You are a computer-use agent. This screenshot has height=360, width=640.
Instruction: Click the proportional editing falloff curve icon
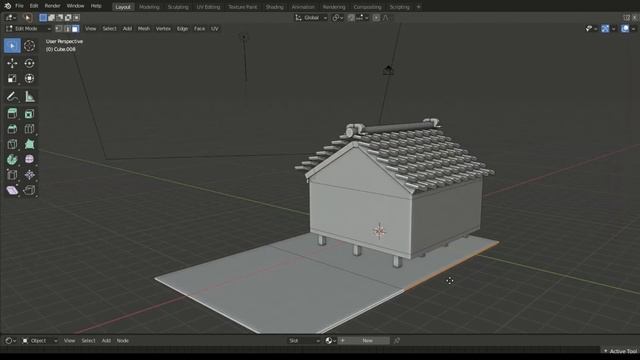pos(386,18)
